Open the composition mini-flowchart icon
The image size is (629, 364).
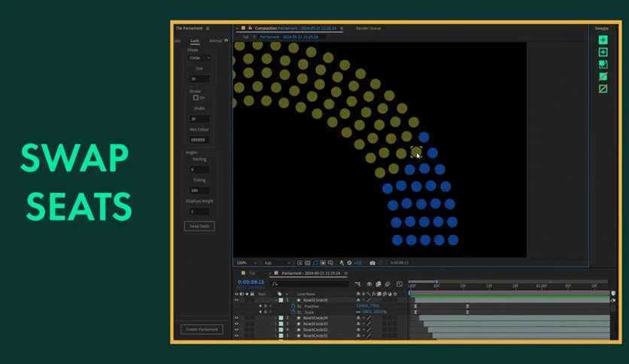358,284
